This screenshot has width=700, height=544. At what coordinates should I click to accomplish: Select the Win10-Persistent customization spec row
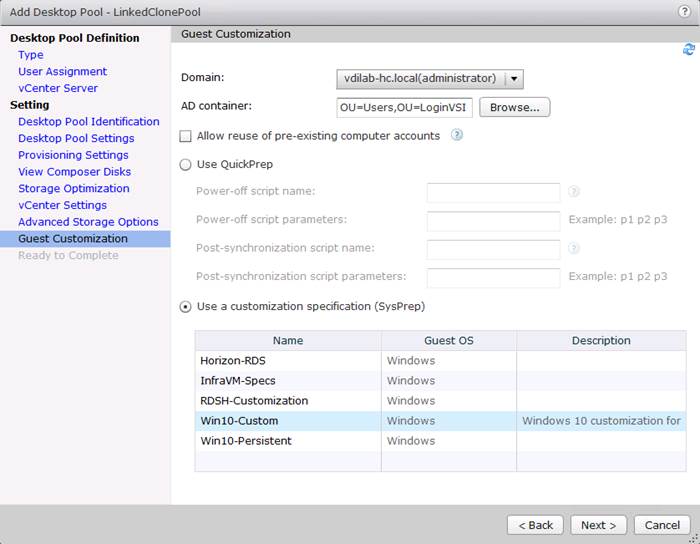point(440,441)
